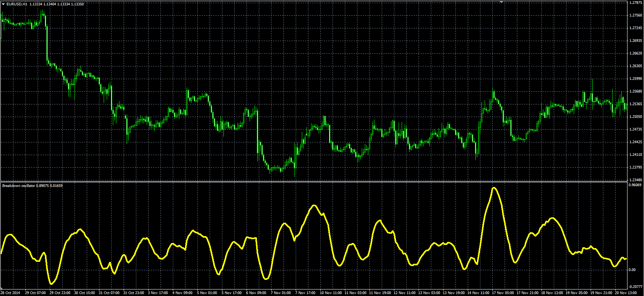Click the Breakdown oscillator indicator label
The width and height of the screenshot is (644, 296).
[33, 186]
